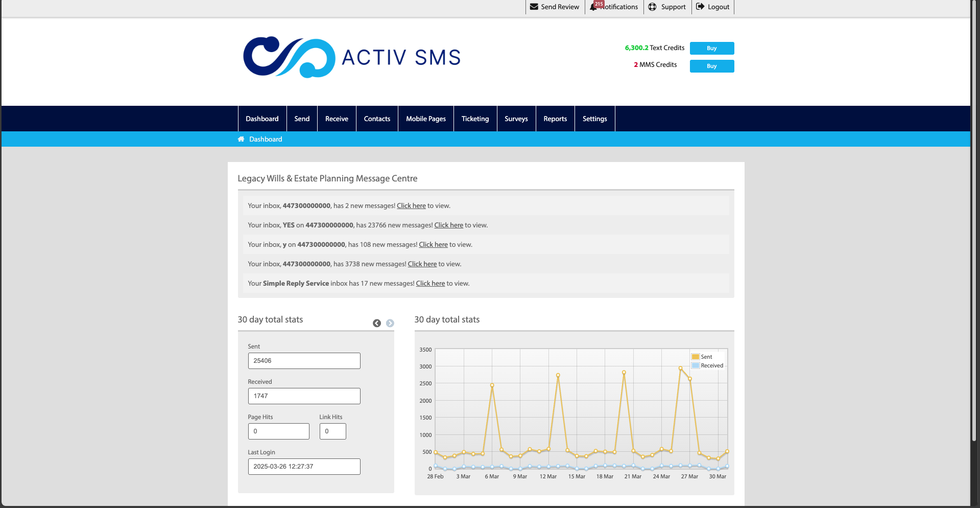Viewport: 980px width, 508px height.
Task: Click the Support life-ring icon
Action: coord(652,7)
